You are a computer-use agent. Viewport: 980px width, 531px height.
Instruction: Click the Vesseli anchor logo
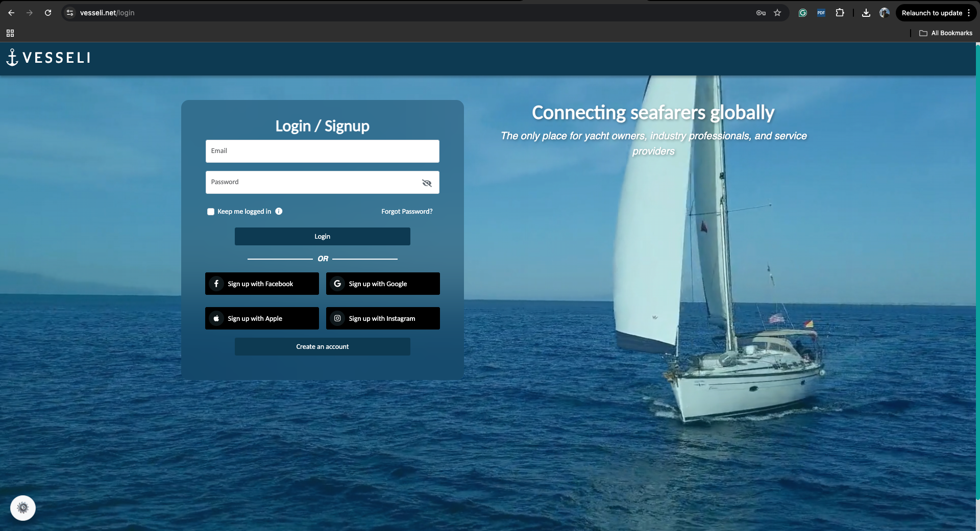pyautogui.click(x=48, y=58)
